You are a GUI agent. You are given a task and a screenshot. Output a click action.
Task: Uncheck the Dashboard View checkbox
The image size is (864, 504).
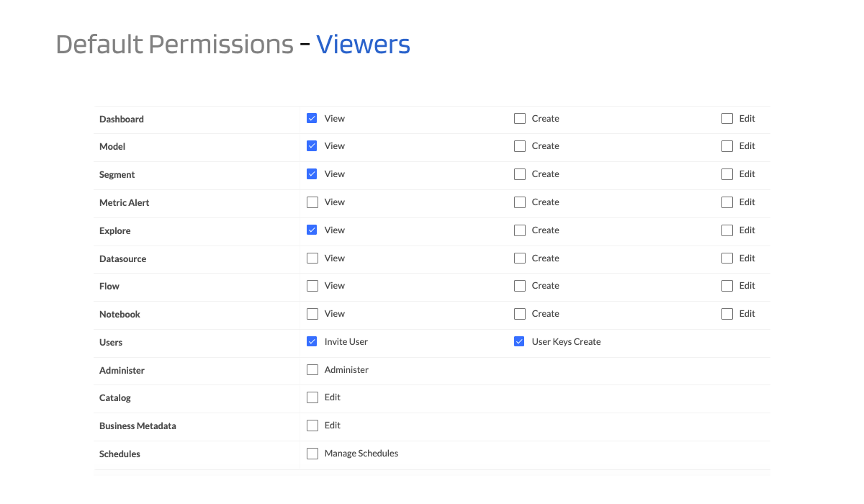(x=312, y=118)
